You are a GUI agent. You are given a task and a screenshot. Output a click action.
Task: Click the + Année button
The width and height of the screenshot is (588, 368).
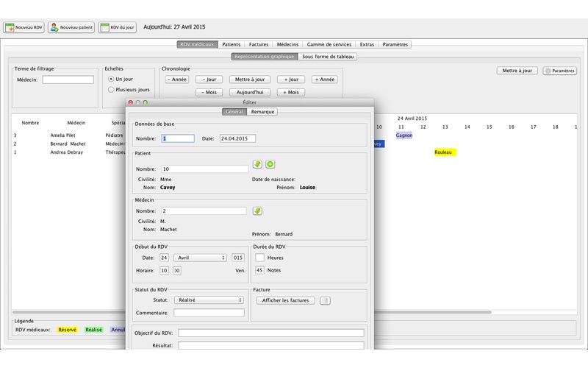coord(325,79)
